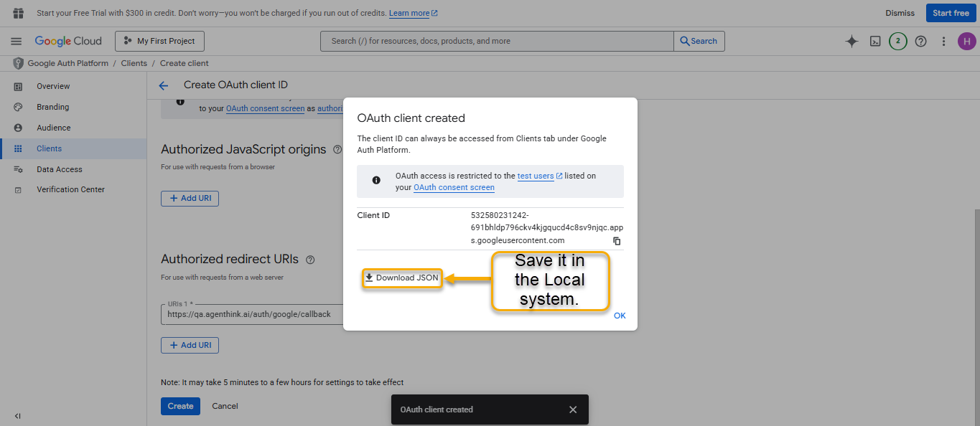Click the Start free button
The image size is (980, 426).
(x=951, y=13)
